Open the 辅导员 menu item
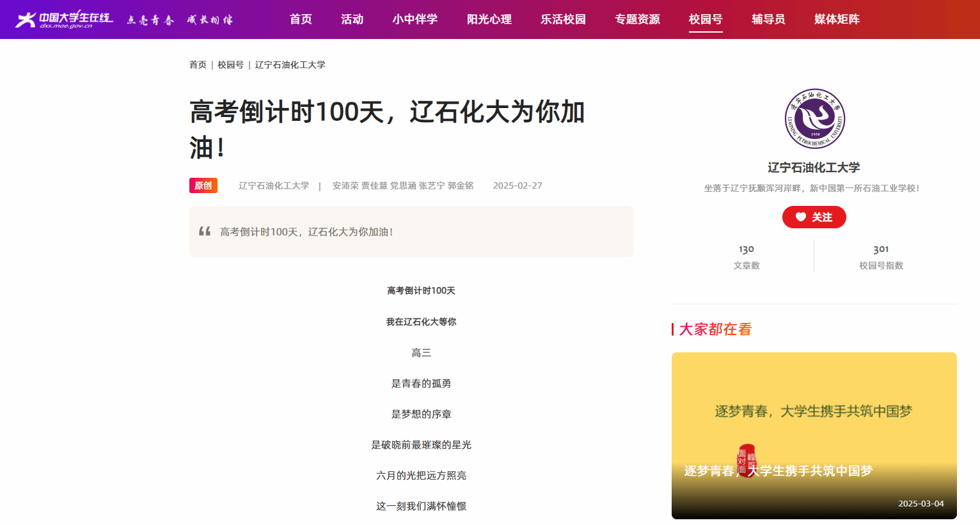 tap(768, 19)
